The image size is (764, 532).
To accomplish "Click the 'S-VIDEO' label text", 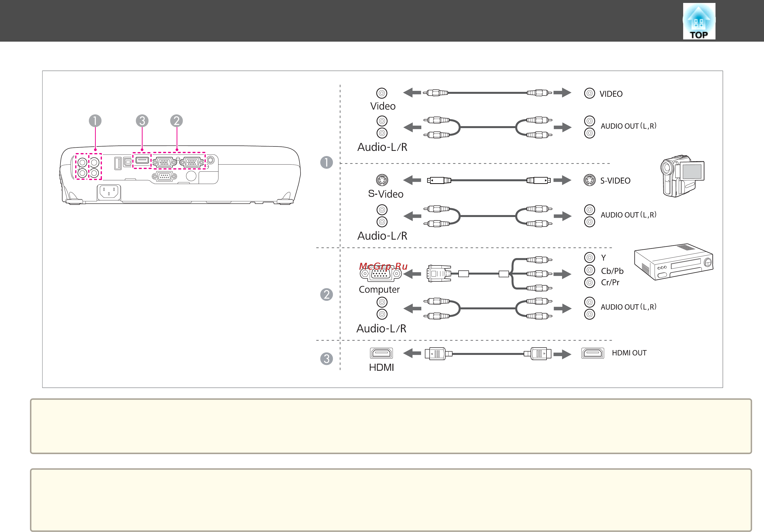I will pyautogui.click(x=615, y=181).
